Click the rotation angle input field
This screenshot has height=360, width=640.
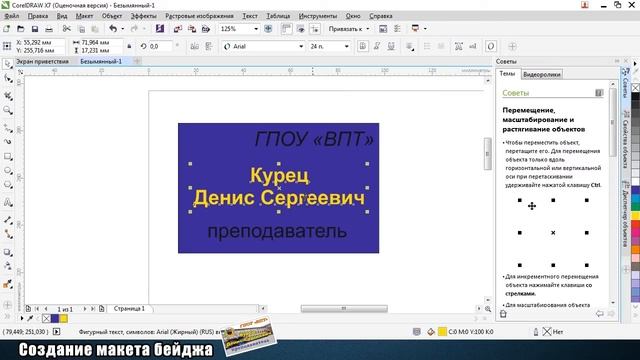tap(160, 47)
